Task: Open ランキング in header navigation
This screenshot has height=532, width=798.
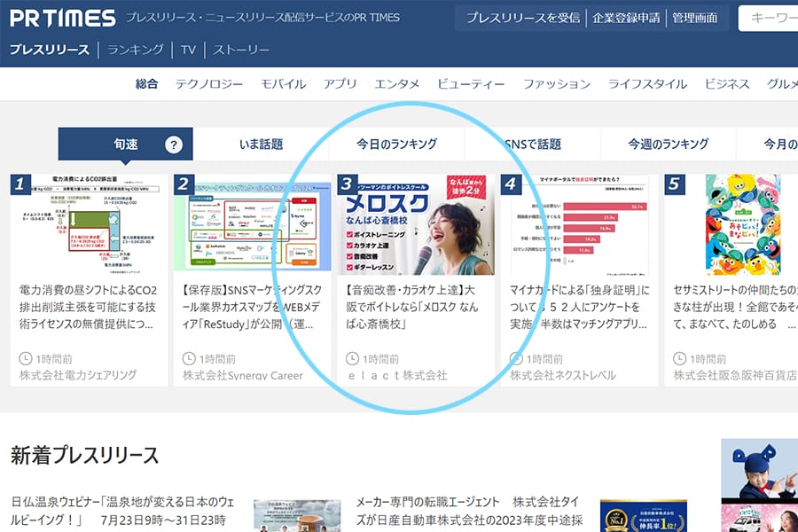Action: click(136, 50)
